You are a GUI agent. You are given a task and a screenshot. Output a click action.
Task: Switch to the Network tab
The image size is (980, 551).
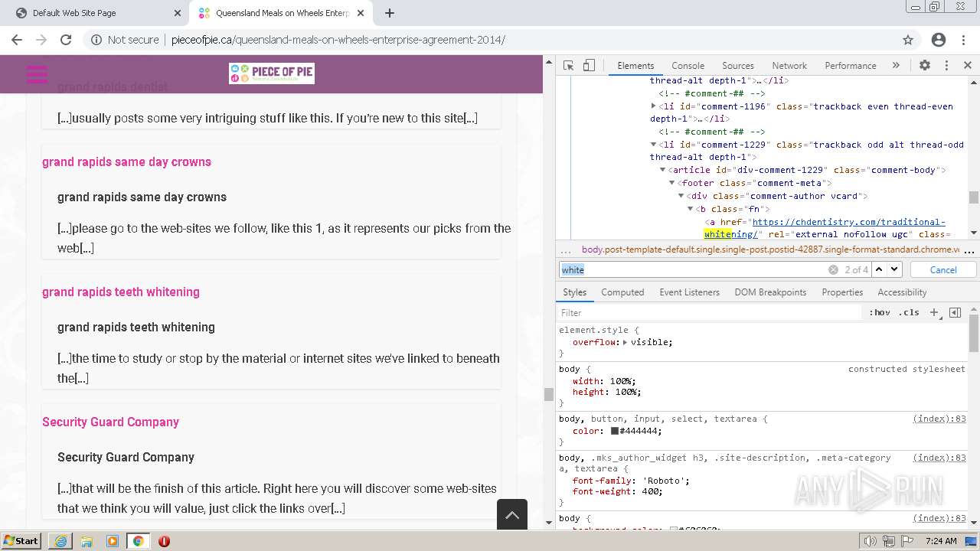coord(789,66)
